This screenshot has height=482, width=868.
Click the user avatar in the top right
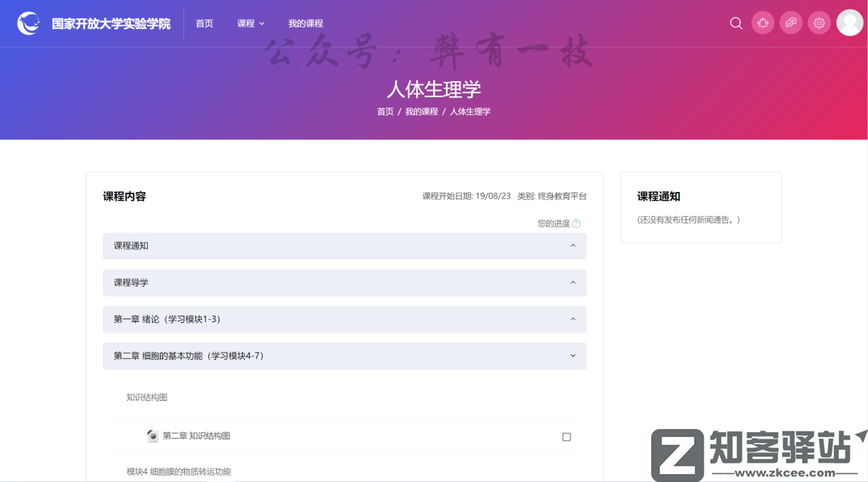(850, 22)
